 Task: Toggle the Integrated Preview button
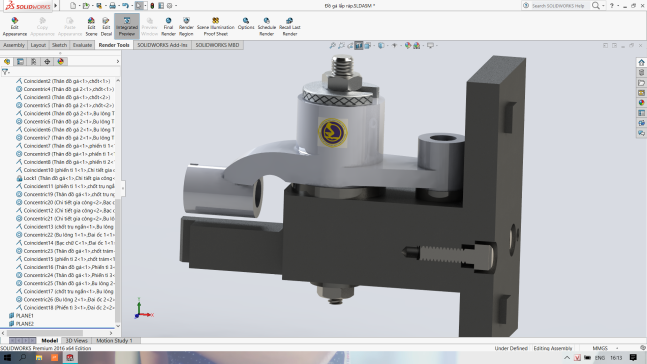point(127,27)
